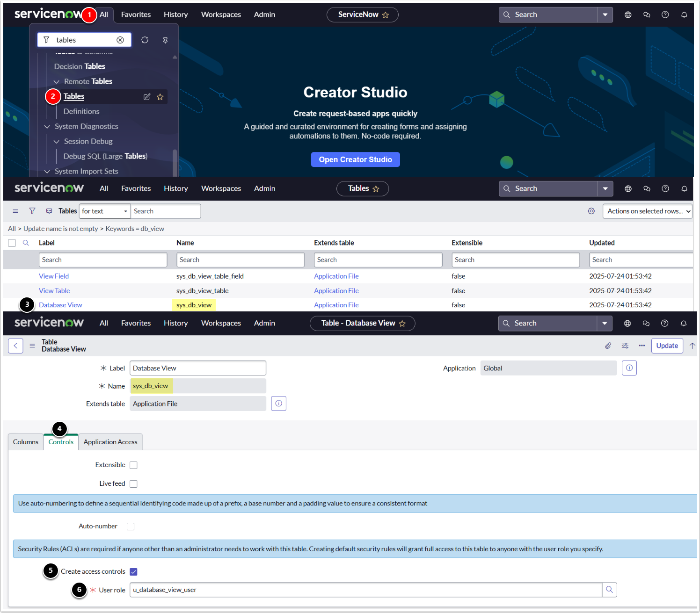Collapse the System Diagnostics navigation group
This screenshot has width=700, height=613.
click(47, 127)
